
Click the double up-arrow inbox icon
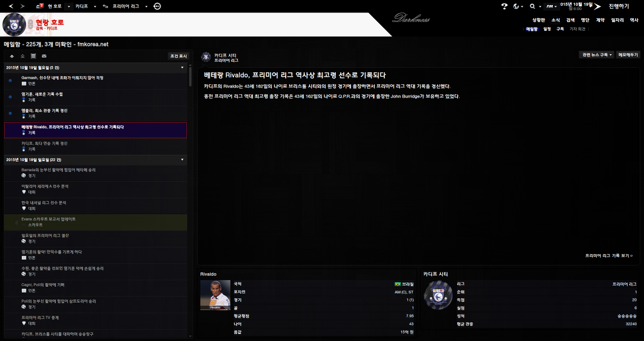click(23, 56)
